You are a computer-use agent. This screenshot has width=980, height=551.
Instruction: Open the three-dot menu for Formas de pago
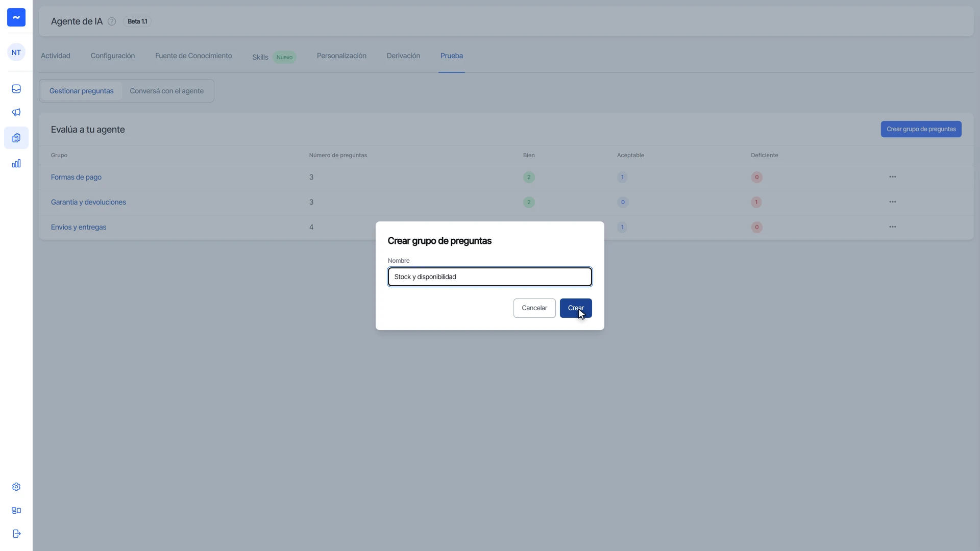892,177
